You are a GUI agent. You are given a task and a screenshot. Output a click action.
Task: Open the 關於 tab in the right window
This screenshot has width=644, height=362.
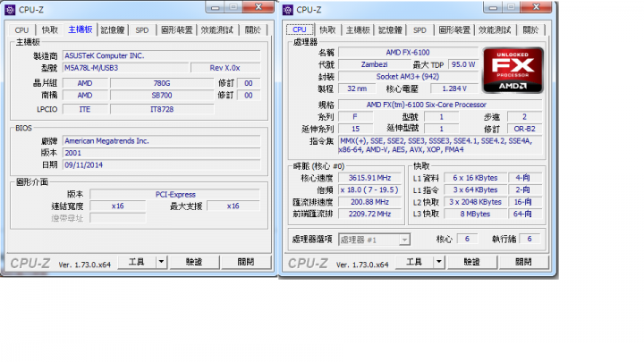point(530,30)
